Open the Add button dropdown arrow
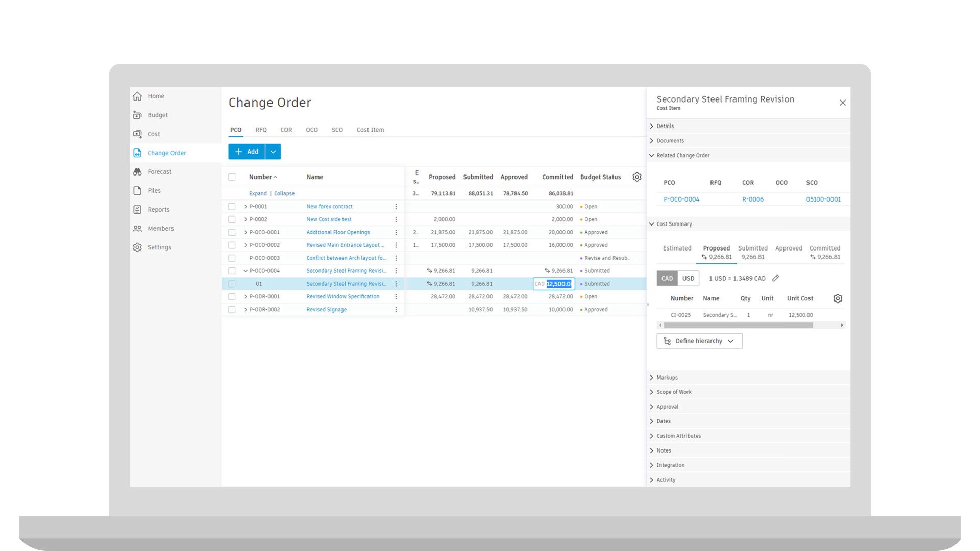The height and width of the screenshot is (551, 980). point(273,152)
